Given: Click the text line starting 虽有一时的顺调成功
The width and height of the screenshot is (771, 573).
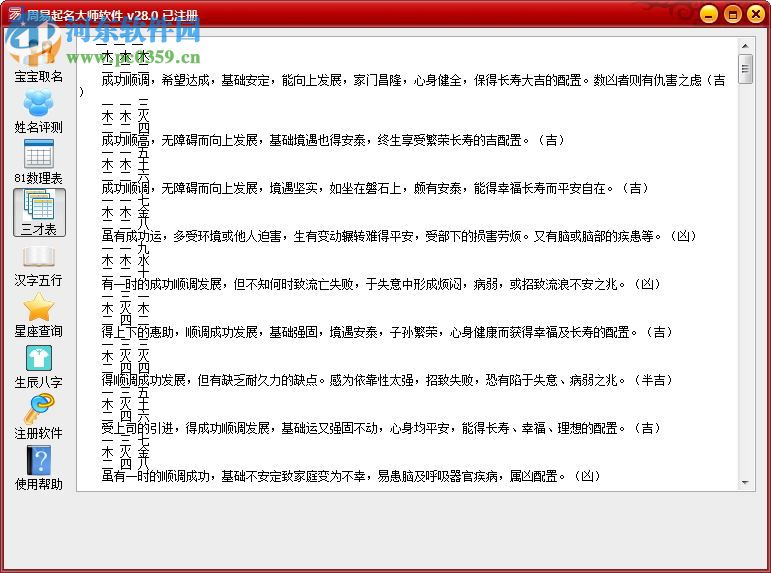Looking at the screenshot, I should click(x=351, y=476).
